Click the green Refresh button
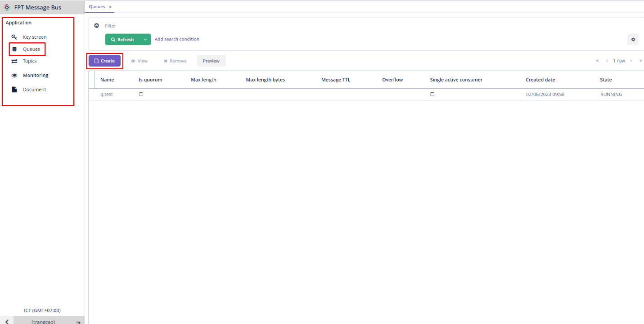Viewport: 644px width, 324px height. pyautogui.click(x=122, y=40)
